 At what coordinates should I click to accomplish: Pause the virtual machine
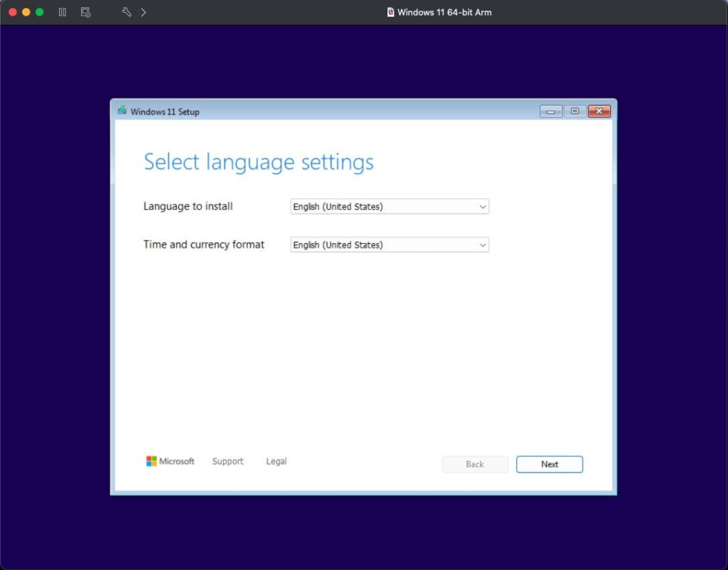[x=63, y=12]
